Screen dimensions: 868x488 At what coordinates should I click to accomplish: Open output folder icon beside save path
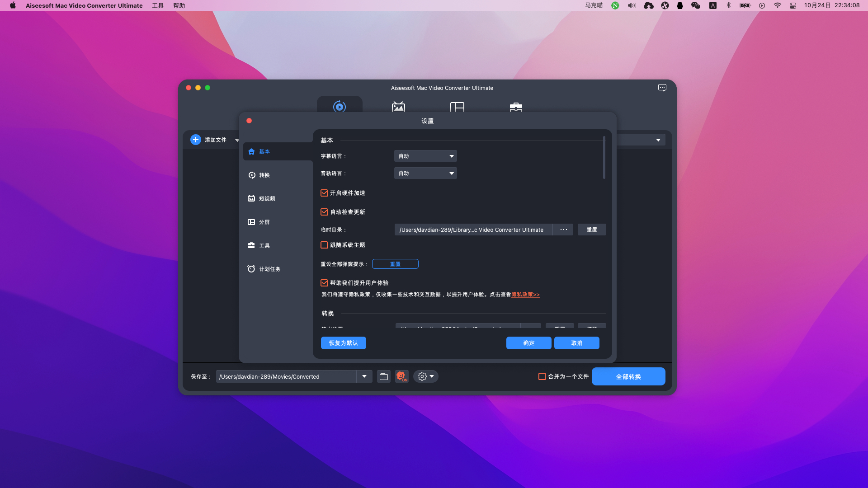tap(384, 376)
